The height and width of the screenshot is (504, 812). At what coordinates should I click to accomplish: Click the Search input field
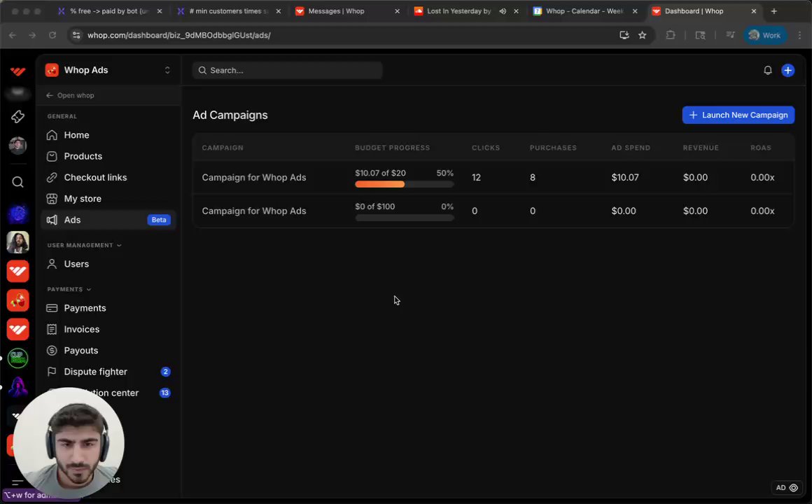click(288, 71)
